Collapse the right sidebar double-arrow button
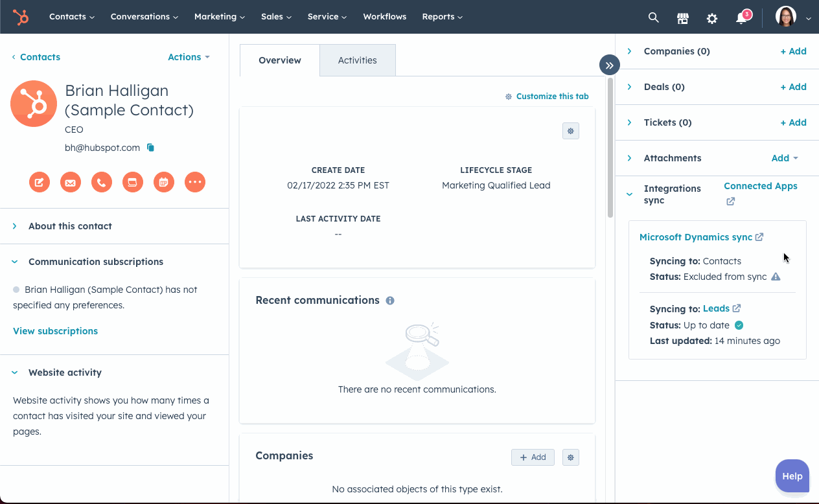 click(609, 65)
